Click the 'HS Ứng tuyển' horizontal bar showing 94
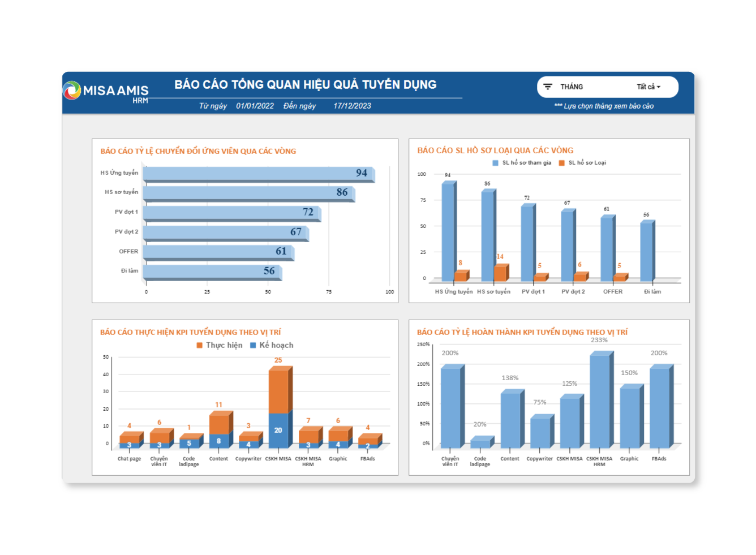Screen dimensions: 756x555 257,174
